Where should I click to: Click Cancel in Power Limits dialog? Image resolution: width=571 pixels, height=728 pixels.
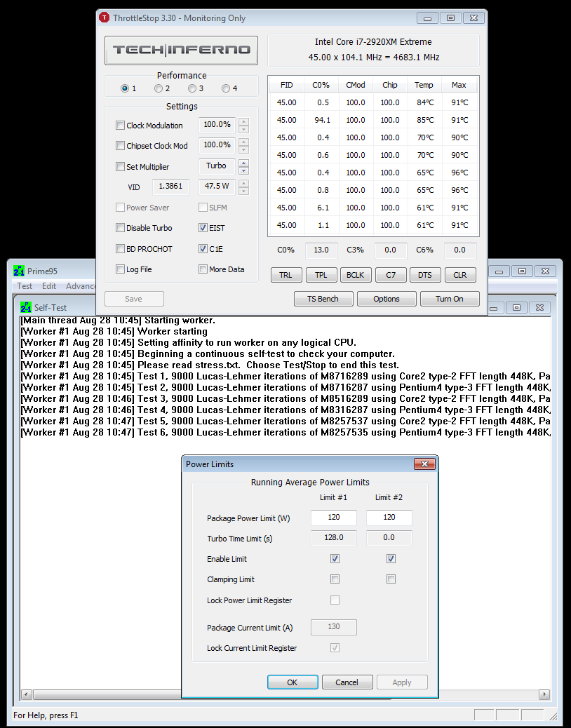coord(347,682)
